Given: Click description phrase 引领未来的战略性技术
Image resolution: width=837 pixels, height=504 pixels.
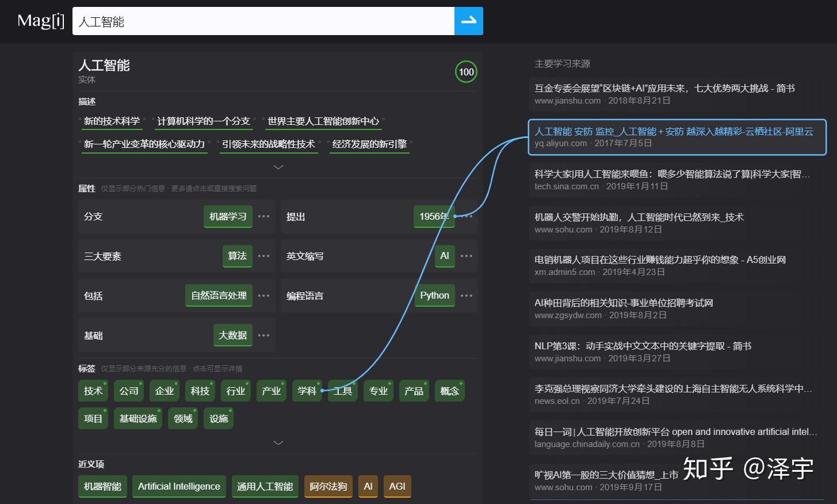Looking at the screenshot, I should 269,144.
